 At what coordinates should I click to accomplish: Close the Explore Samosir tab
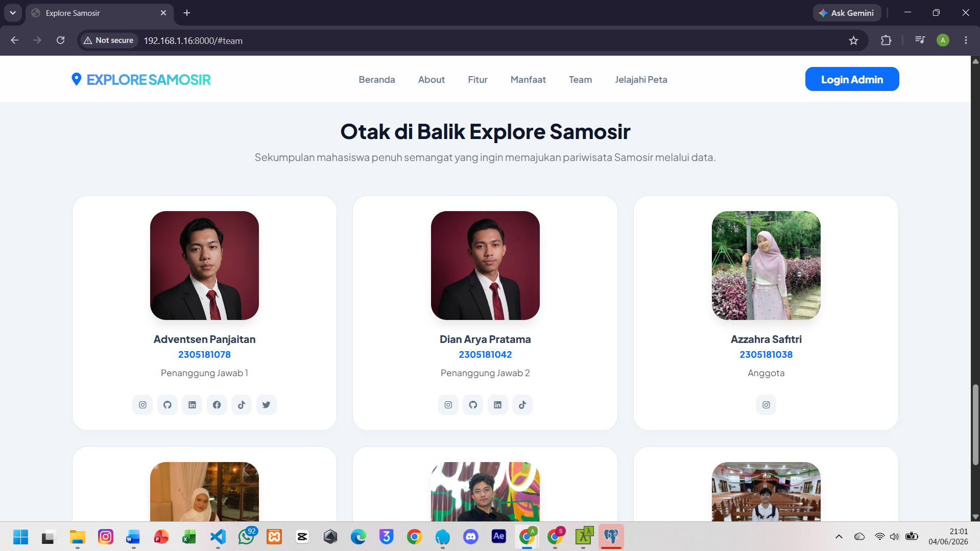click(x=163, y=13)
